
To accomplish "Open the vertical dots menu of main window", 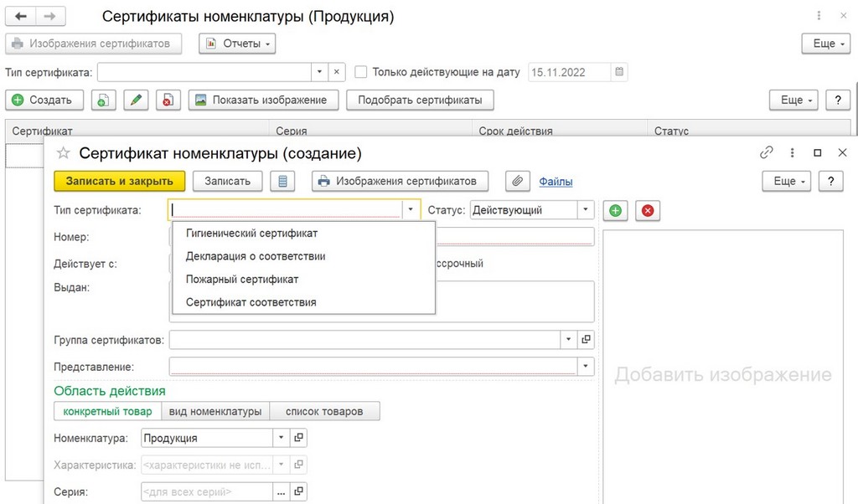I will (x=819, y=16).
